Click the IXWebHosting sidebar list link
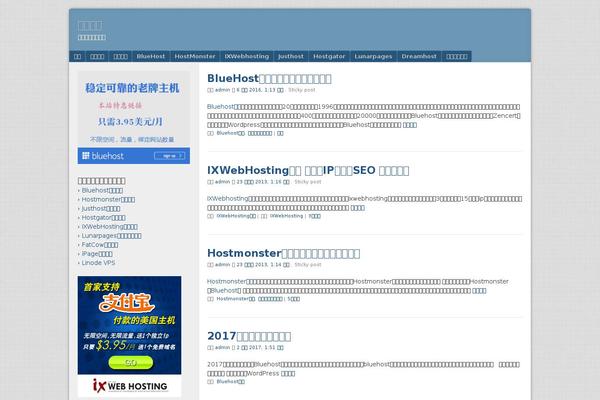Image resolution: width=600 pixels, height=400 pixels. pyautogui.click(x=109, y=227)
